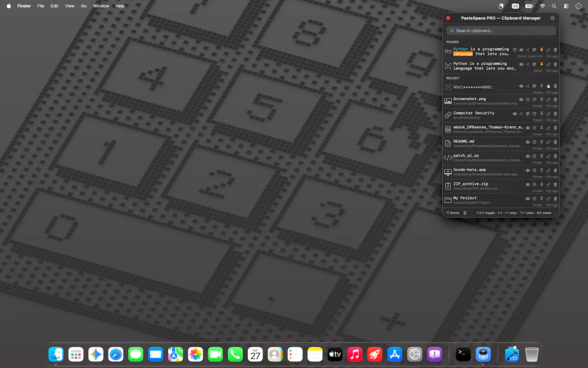Image resolution: width=588 pixels, height=368 pixels.
Task: Preview patch_ql.py with eye icon
Action: click(528, 156)
